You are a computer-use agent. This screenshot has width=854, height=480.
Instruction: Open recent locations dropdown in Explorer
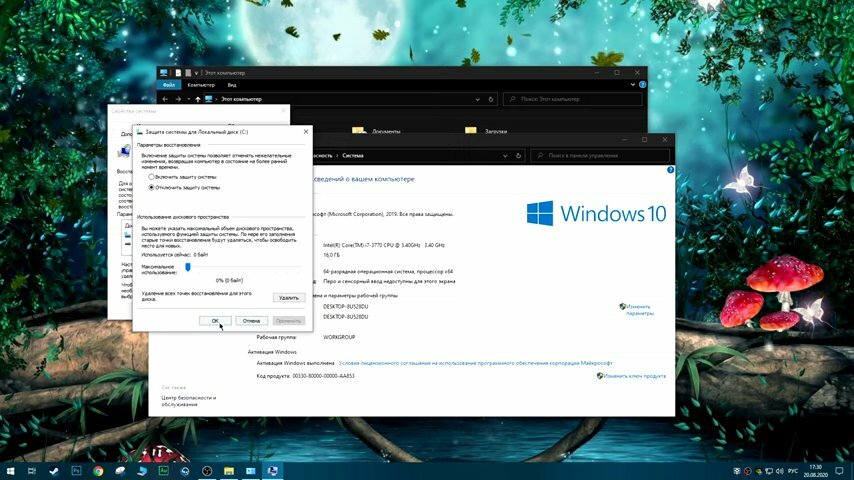[x=188, y=99]
